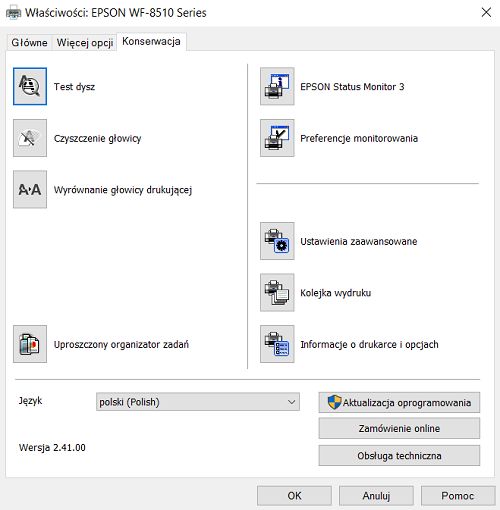Switch to the Główne tab
The image size is (500, 510).
29,43
